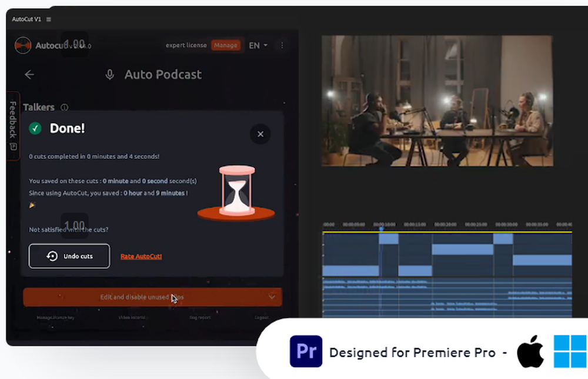The image size is (588, 379).
Task: Dismiss the Done dialog with the X
Action: click(x=260, y=134)
